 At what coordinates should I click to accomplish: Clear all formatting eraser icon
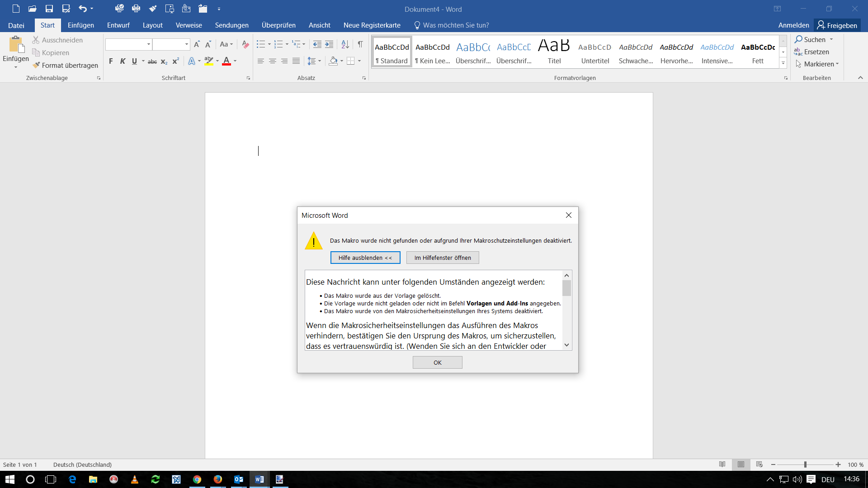tap(245, 44)
